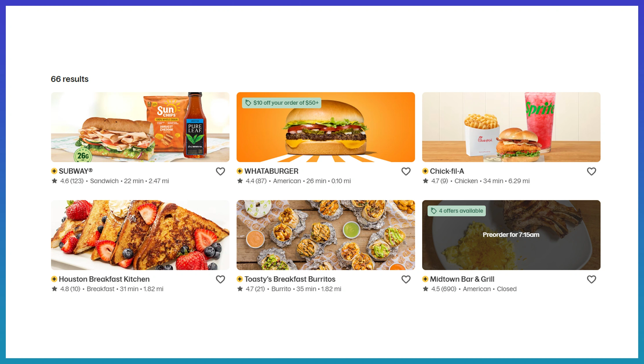The image size is (644, 364).
Task: Favorite Toasty's Breakfast Burritos heart icon
Action: pyautogui.click(x=406, y=279)
